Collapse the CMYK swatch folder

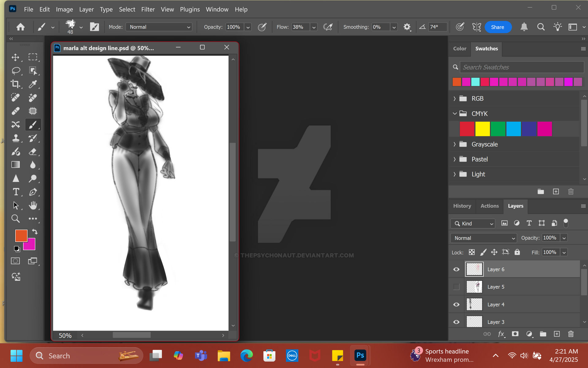[x=455, y=113]
